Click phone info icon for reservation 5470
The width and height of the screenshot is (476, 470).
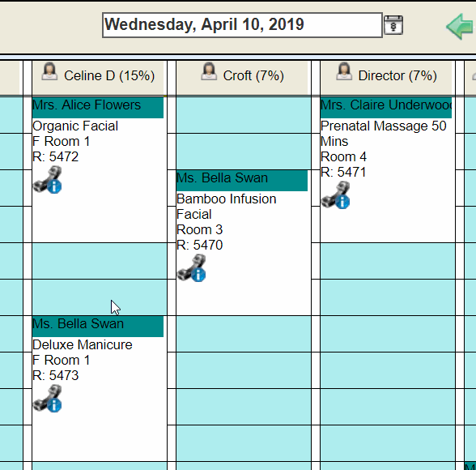coord(191,268)
